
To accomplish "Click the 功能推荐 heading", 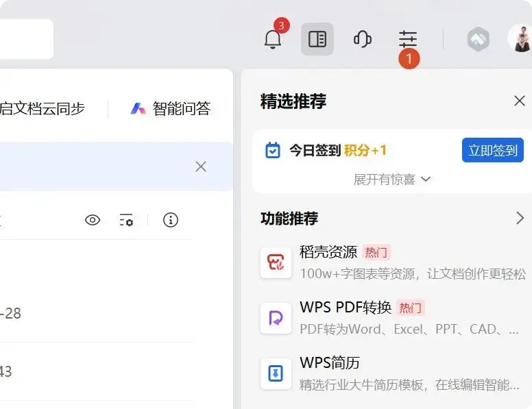I will (x=289, y=218).
